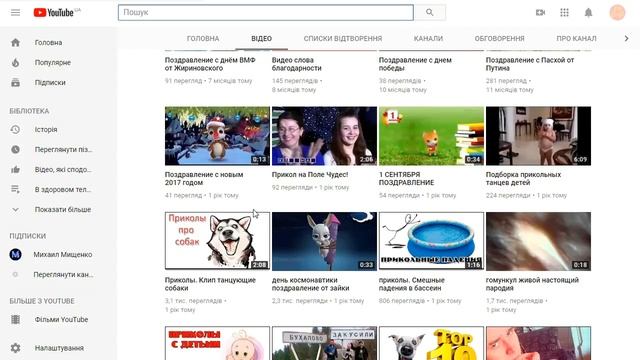Select the ВІДЕО tab
Viewport: 640px width, 360px height.
click(x=262, y=38)
